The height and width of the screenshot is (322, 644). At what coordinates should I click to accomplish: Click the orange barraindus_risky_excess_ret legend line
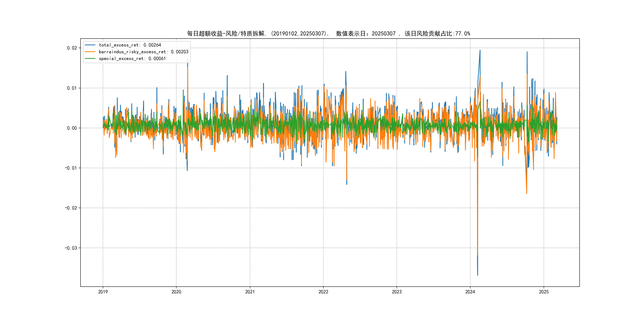[90, 52]
